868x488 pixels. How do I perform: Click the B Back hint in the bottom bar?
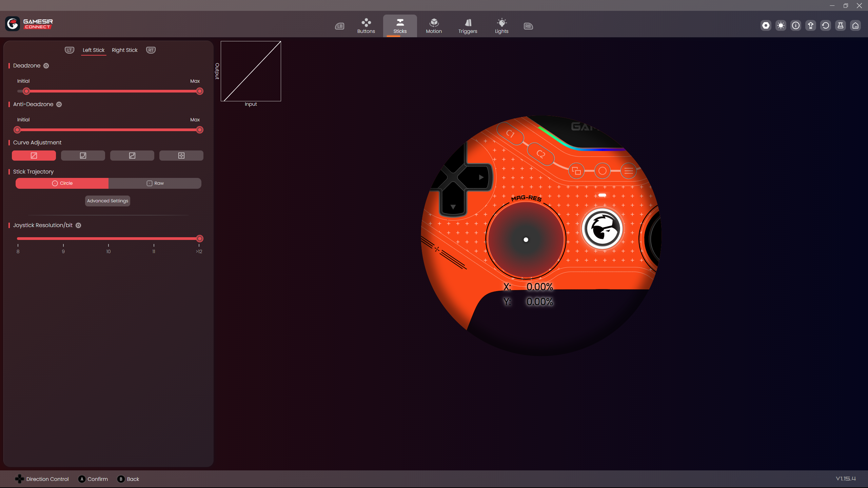tap(128, 479)
